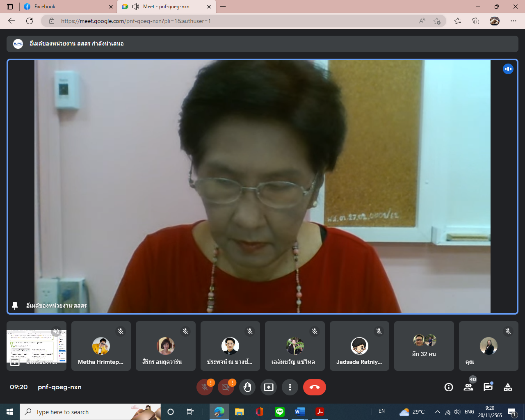
Task: Select the Metha Hrimtep participant tile
Action: click(101, 346)
